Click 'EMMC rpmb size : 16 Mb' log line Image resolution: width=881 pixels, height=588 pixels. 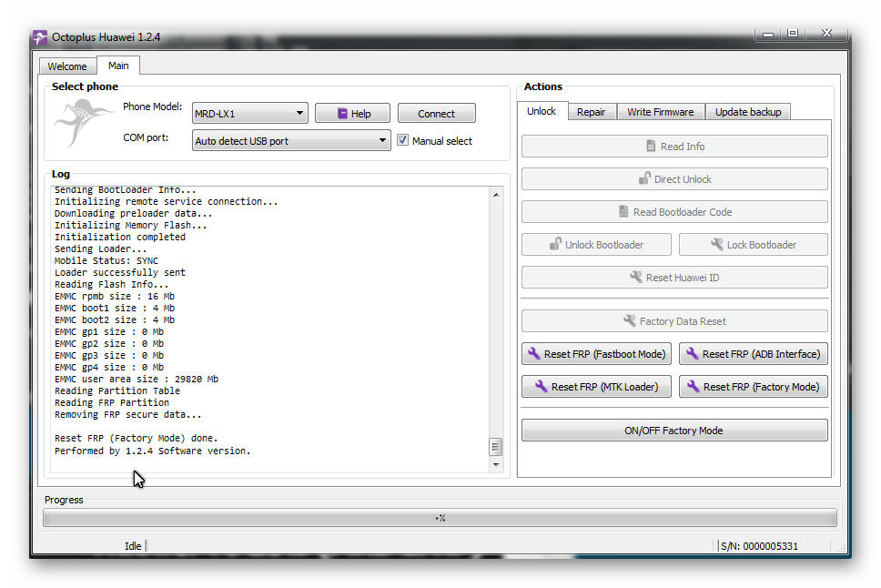[x=115, y=296]
